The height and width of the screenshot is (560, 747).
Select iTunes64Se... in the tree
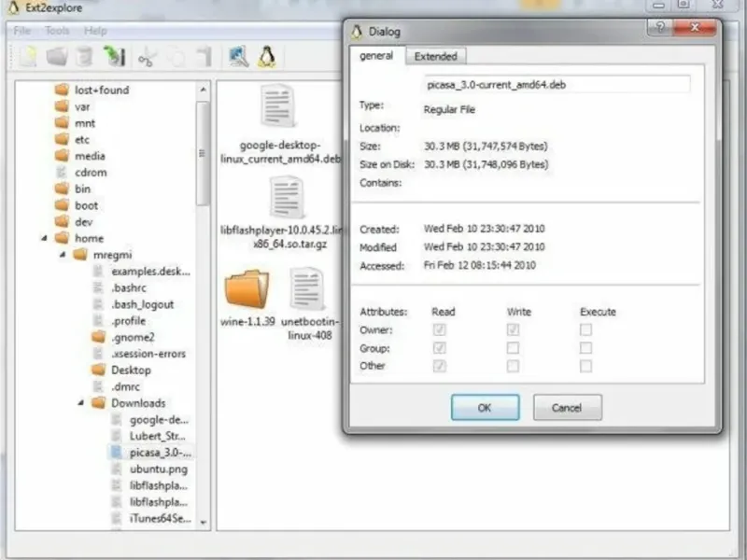click(x=160, y=519)
